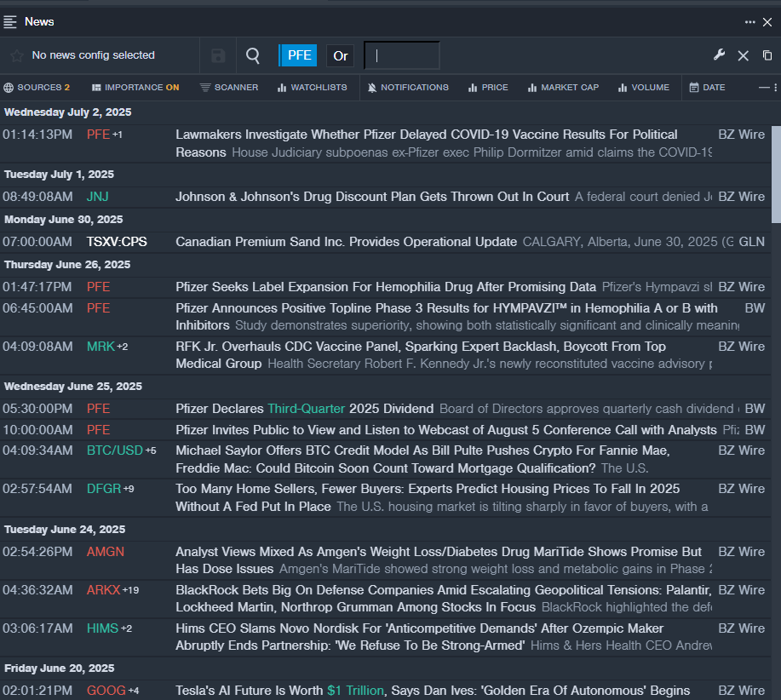Star the news config as favorite

pyautogui.click(x=17, y=55)
